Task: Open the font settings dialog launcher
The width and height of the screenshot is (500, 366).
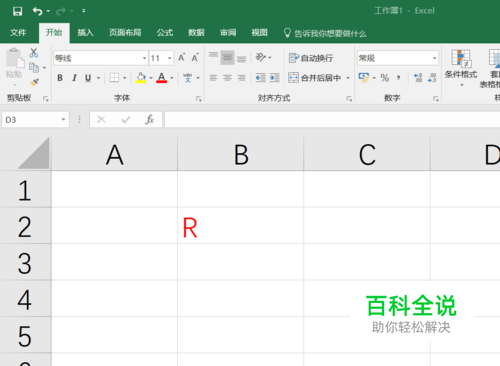Action: pyautogui.click(x=199, y=99)
